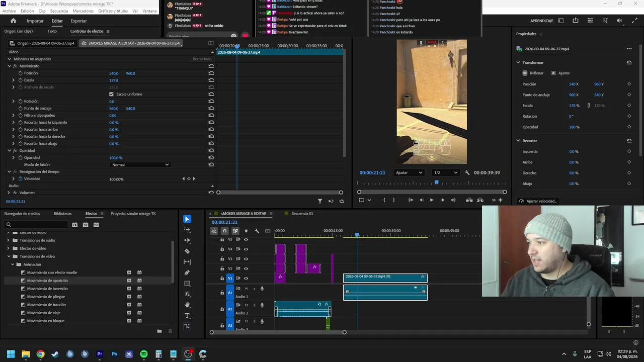Open the timeline settings wrench
The image size is (644, 362).
tap(257, 231)
